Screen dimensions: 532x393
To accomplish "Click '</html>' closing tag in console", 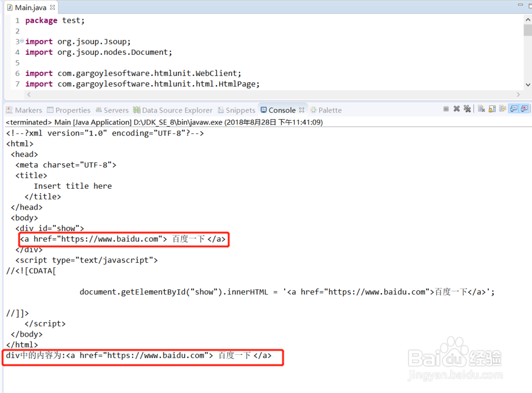I will (22, 345).
